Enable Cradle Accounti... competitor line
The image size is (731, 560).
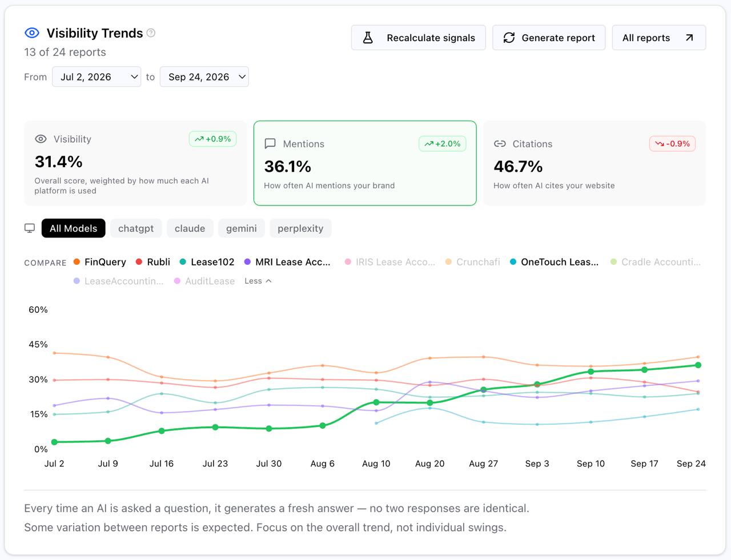[656, 262]
